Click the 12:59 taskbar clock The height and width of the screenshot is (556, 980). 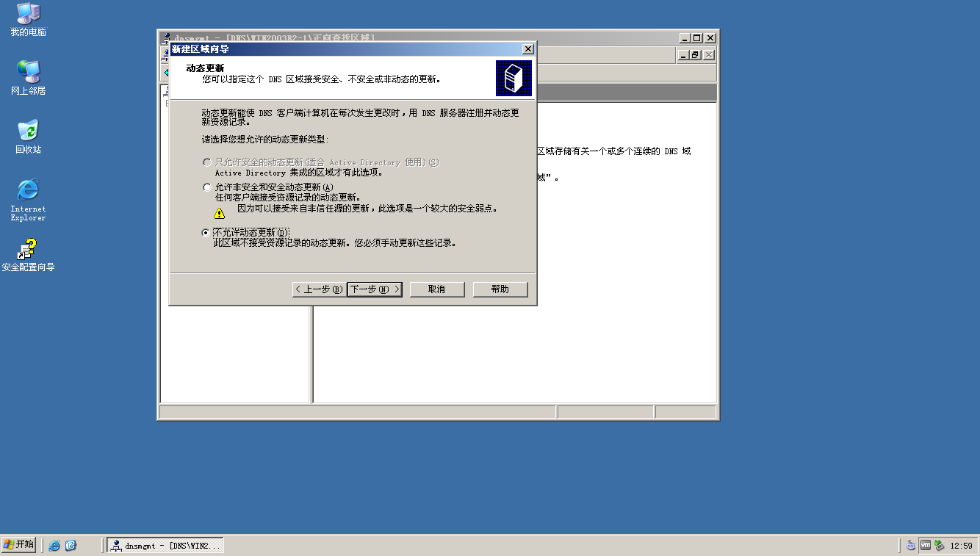tap(961, 546)
